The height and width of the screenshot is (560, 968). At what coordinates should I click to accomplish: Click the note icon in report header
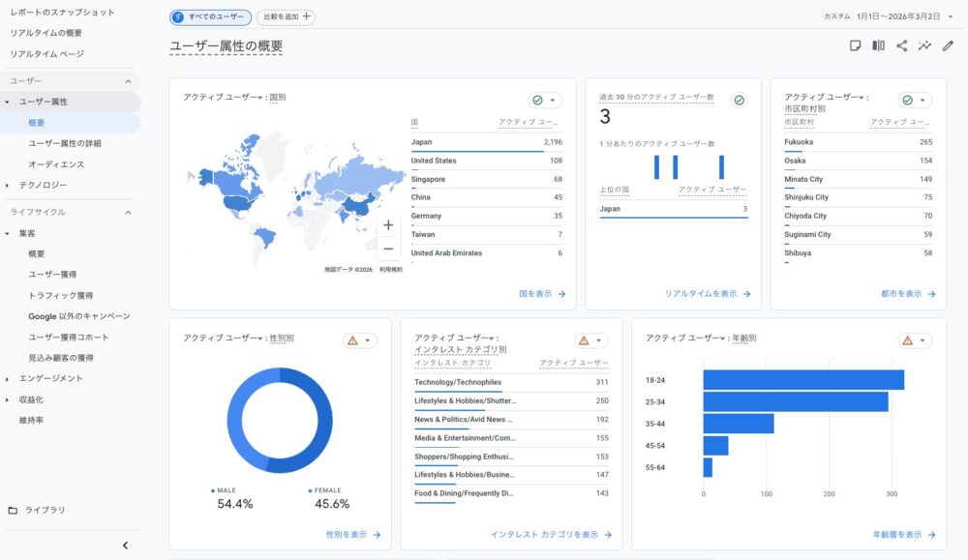click(x=855, y=45)
